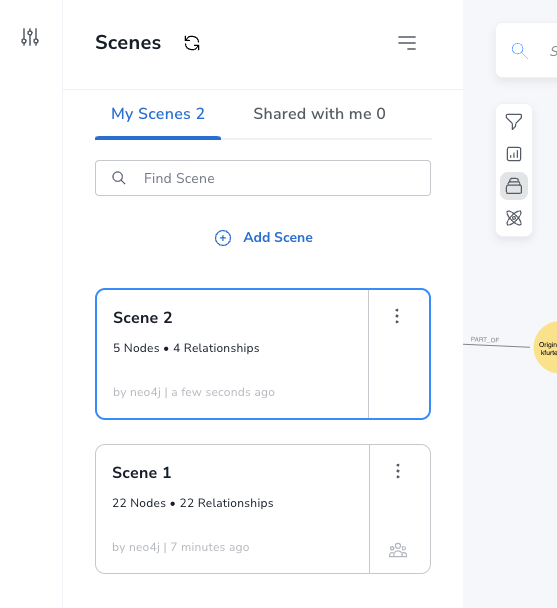Click 'by neo4j | 7 minutes ago'
Screen dimensions: 557x608
point(181,547)
